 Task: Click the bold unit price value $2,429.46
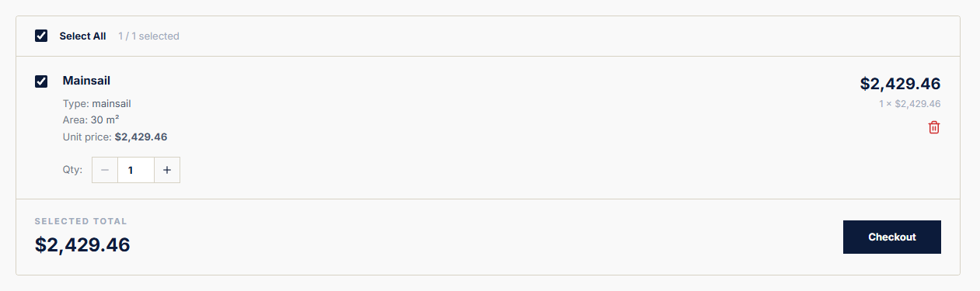point(141,137)
